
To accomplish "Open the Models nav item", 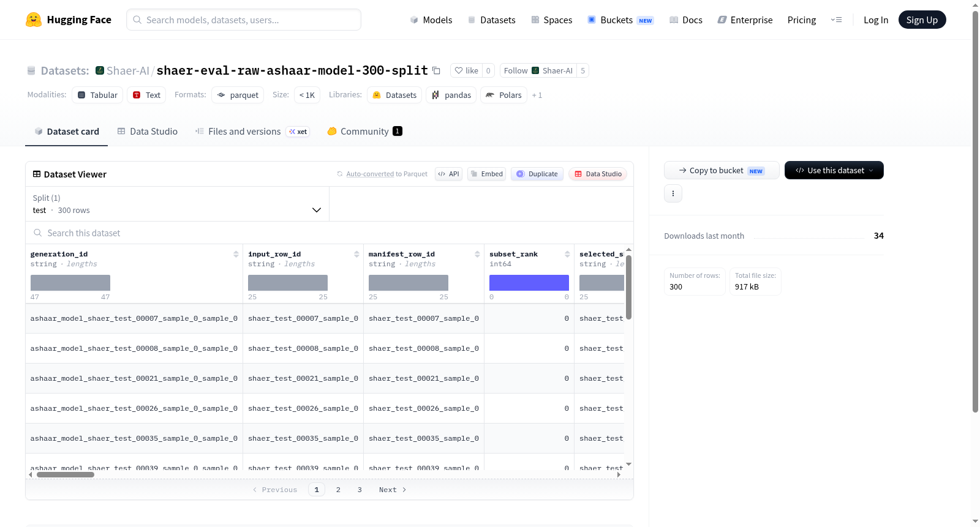I will click(431, 20).
